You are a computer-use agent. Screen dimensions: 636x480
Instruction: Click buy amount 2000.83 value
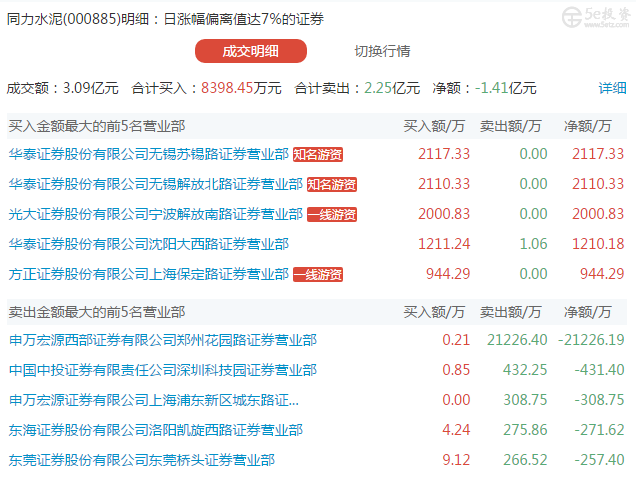click(x=444, y=214)
